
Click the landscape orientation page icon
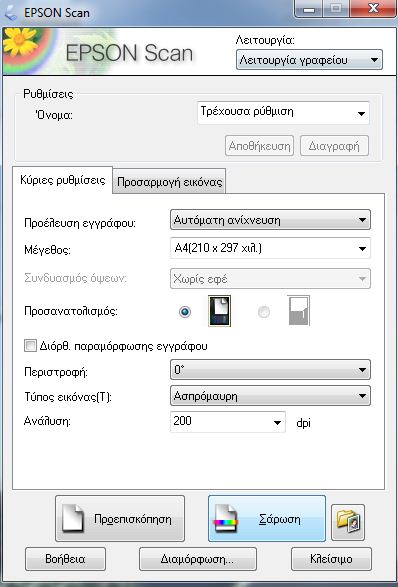point(299,310)
